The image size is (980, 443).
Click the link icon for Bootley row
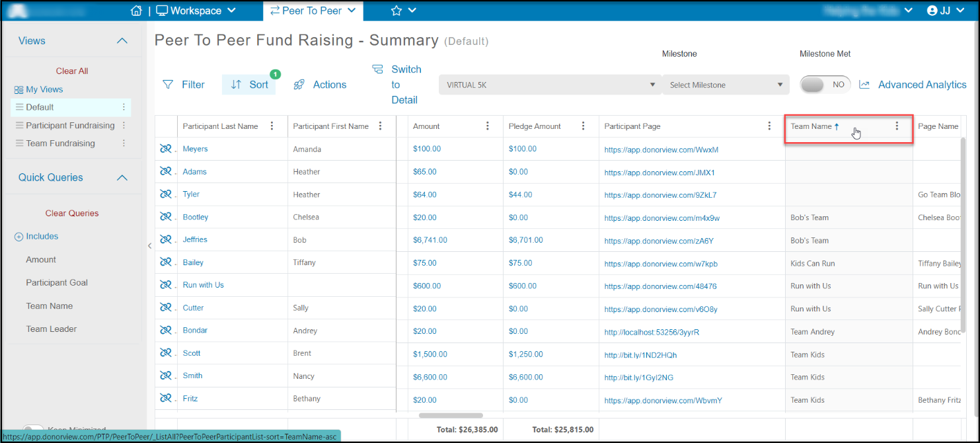[165, 217]
